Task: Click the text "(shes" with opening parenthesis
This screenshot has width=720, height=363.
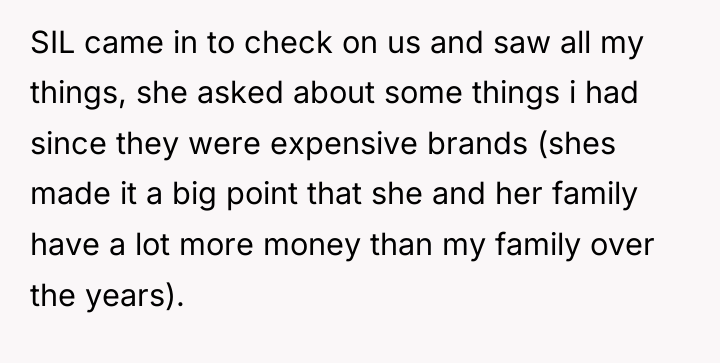Action: point(577,145)
